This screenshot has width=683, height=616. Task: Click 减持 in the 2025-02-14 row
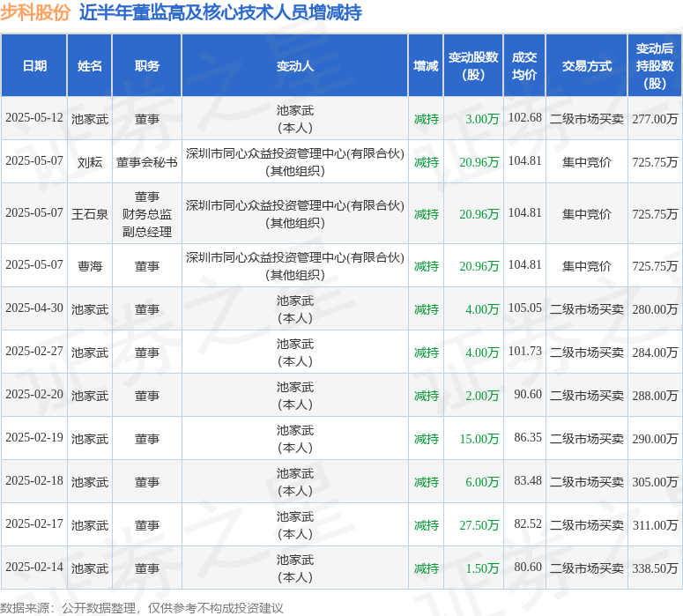426,568
